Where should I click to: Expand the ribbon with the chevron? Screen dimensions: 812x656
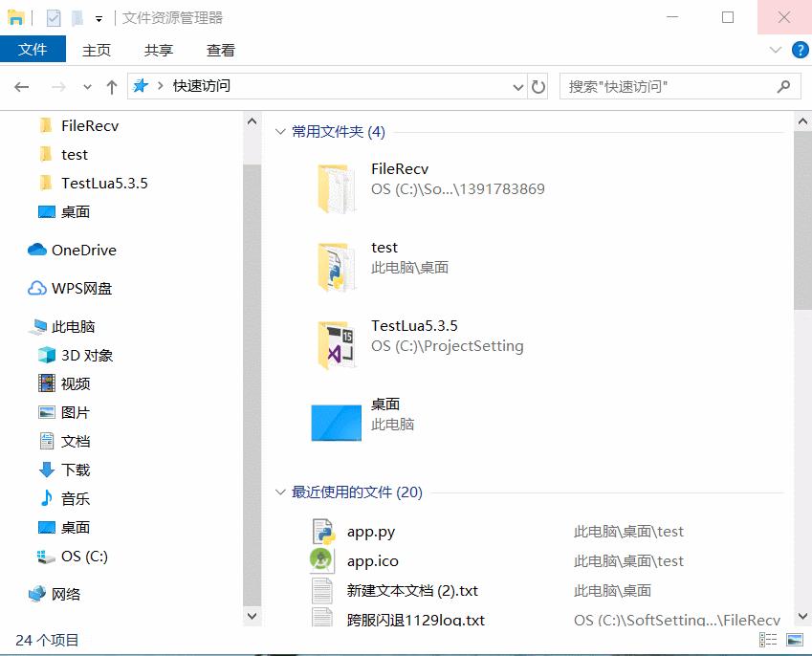[776, 51]
